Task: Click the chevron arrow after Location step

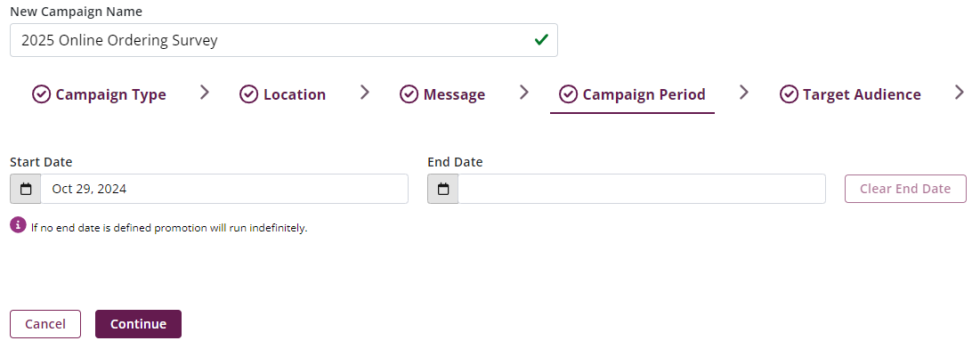Action: pyautogui.click(x=364, y=92)
